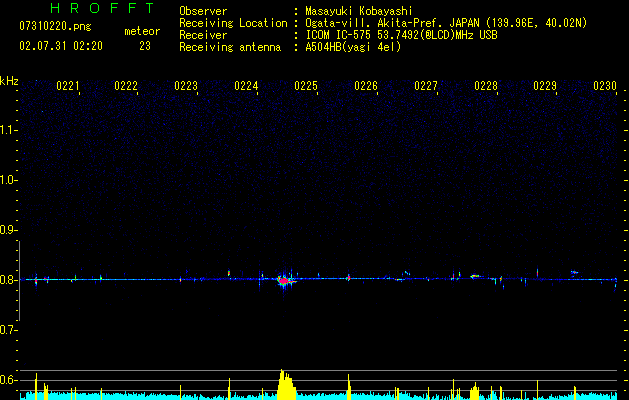This screenshot has width=629, height=400.
Task: Click the 0227 time marker
Action: pos(426,86)
